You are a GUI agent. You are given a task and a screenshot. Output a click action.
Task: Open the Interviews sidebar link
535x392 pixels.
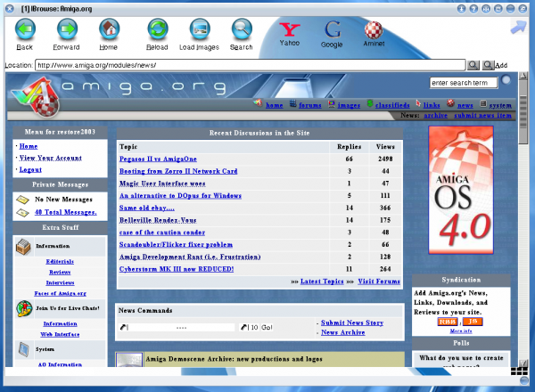coord(60,282)
